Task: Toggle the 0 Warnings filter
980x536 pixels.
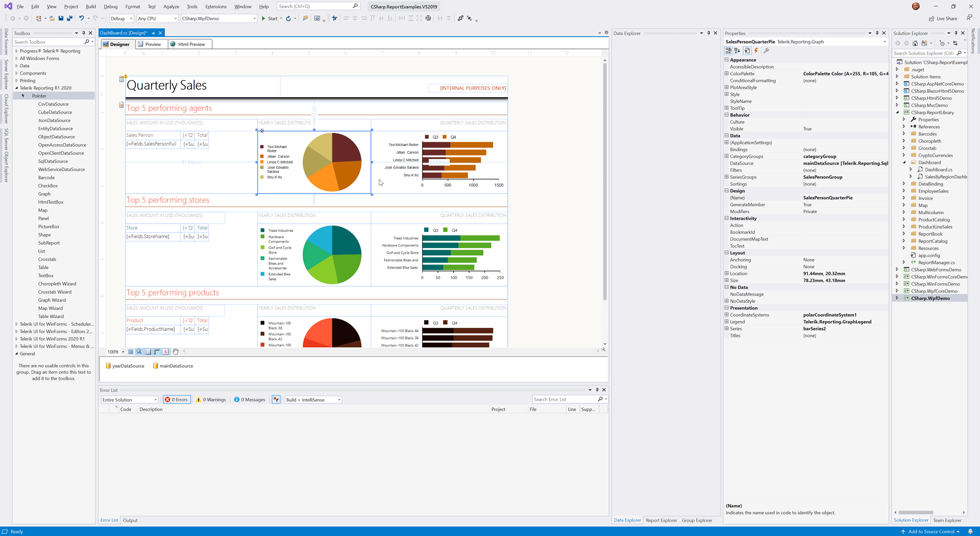Action: click(211, 400)
